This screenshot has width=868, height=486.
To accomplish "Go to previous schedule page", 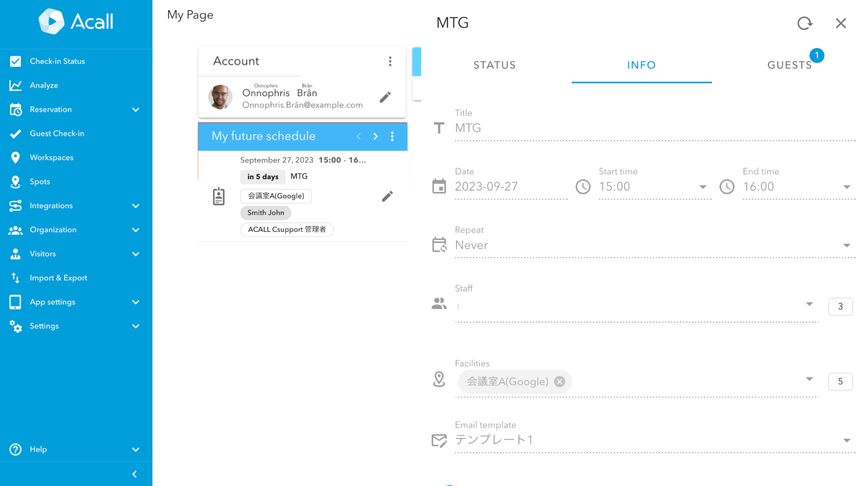I will [x=359, y=136].
